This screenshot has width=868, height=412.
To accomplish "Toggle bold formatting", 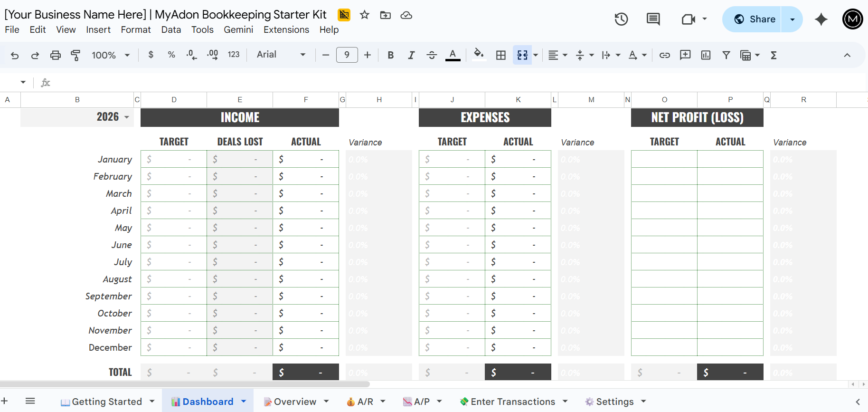I will [x=391, y=55].
